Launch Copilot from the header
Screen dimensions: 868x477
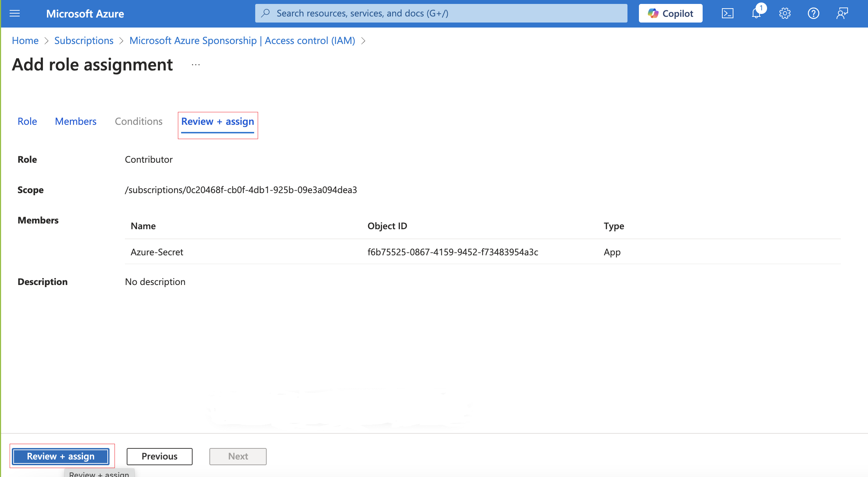670,14
